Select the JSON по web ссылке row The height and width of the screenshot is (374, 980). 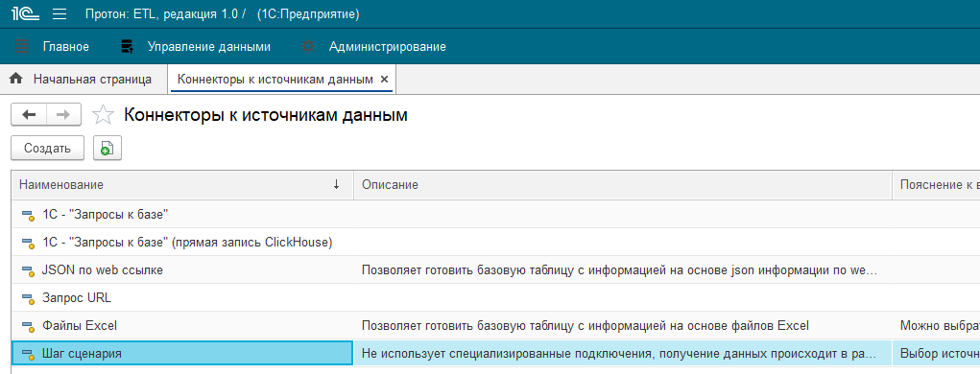coord(495,270)
